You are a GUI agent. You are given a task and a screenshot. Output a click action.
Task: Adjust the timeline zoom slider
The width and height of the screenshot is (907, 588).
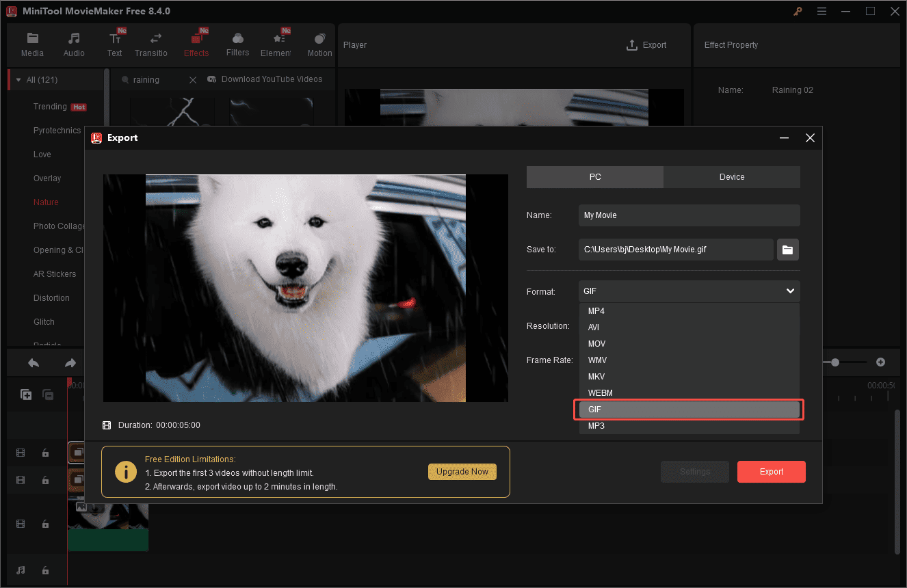pyautogui.click(x=836, y=362)
